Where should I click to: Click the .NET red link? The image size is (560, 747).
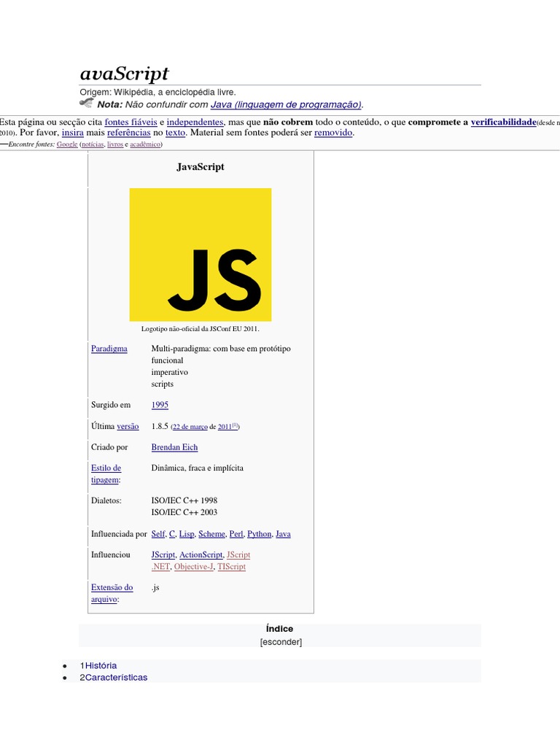point(160,567)
